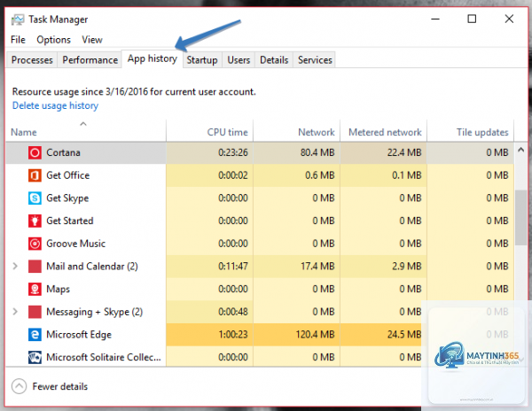Click Microsoft Edge CPU time 1:00:23
532x411 pixels.
232,335
